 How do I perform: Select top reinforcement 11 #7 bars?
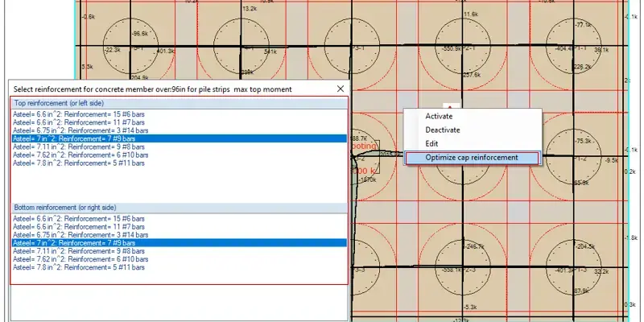click(x=179, y=122)
